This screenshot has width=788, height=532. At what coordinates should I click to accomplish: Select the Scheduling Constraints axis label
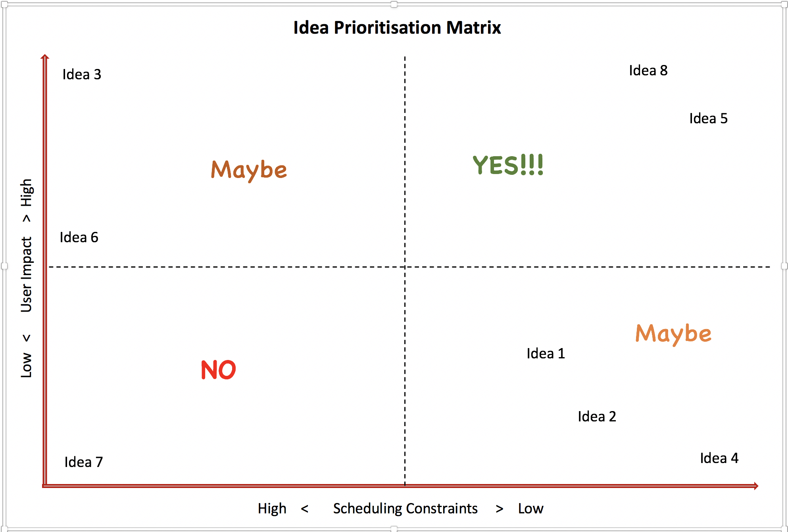[x=405, y=509]
